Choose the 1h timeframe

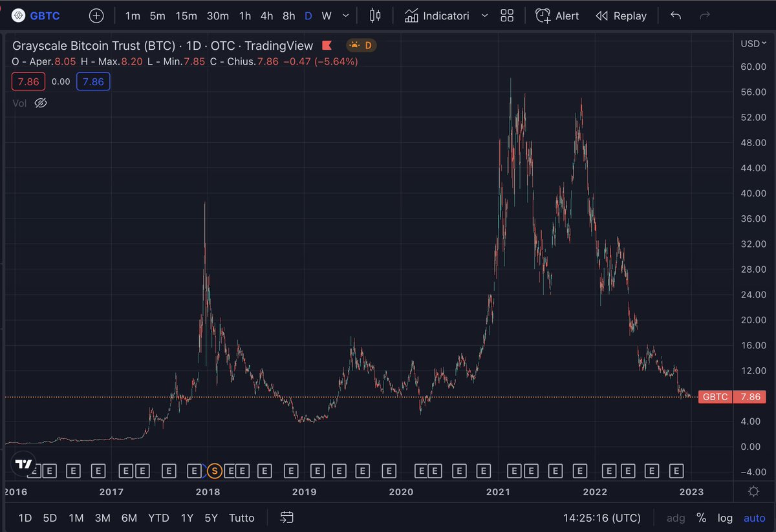click(244, 16)
